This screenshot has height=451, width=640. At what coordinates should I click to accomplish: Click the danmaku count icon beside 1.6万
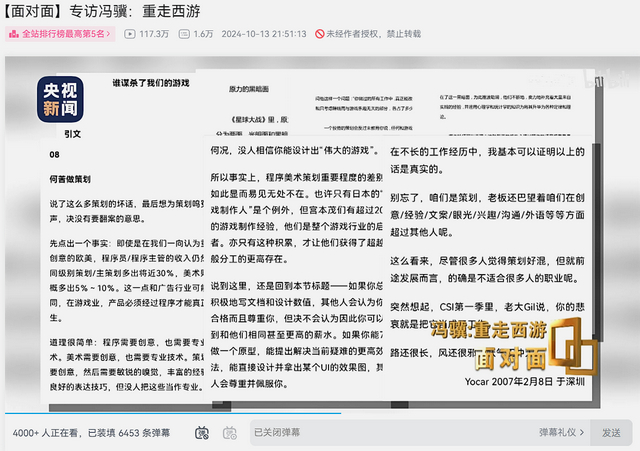pyautogui.click(x=184, y=34)
